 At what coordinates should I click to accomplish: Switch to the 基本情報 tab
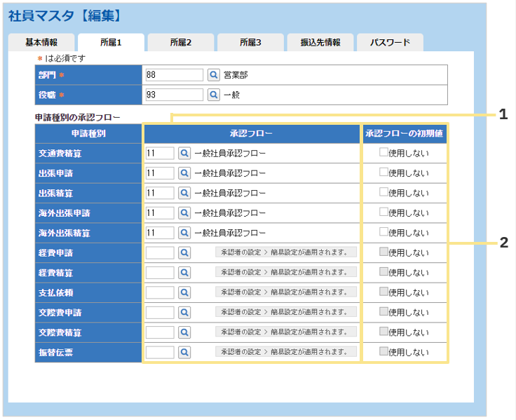[x=41, y=43]
